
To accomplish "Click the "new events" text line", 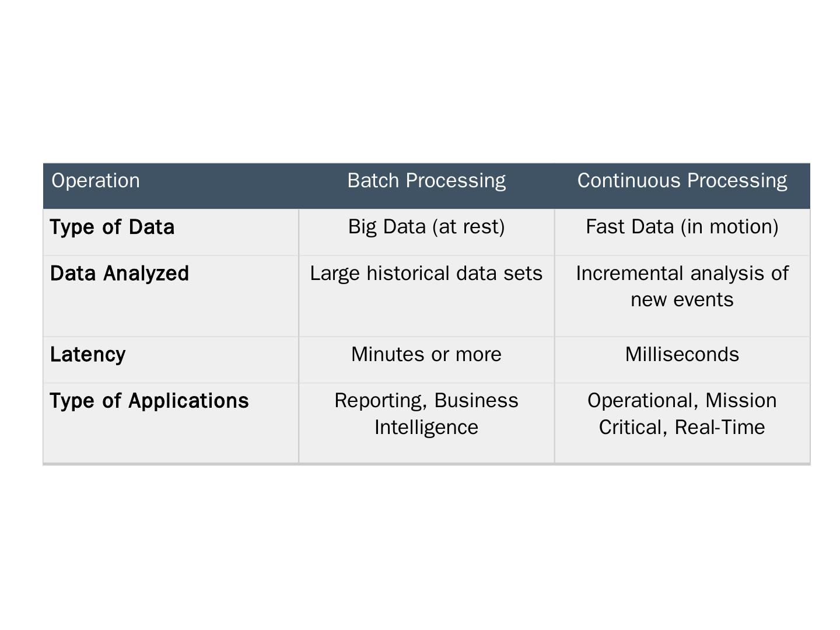I will pos(682,300).
